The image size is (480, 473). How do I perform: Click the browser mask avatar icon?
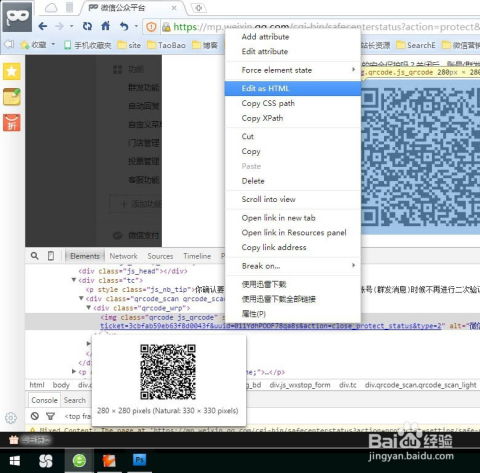[x=17, y=17]
